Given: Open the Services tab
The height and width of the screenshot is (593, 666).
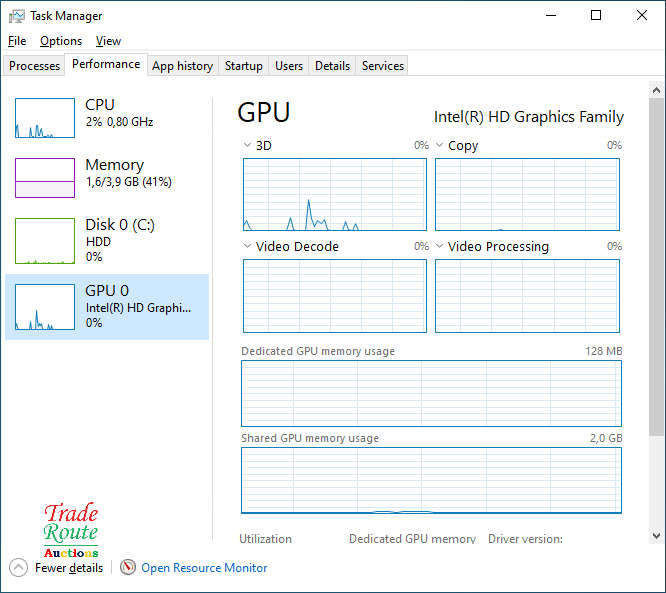Looking at the screenshot, I should point(382,66).
